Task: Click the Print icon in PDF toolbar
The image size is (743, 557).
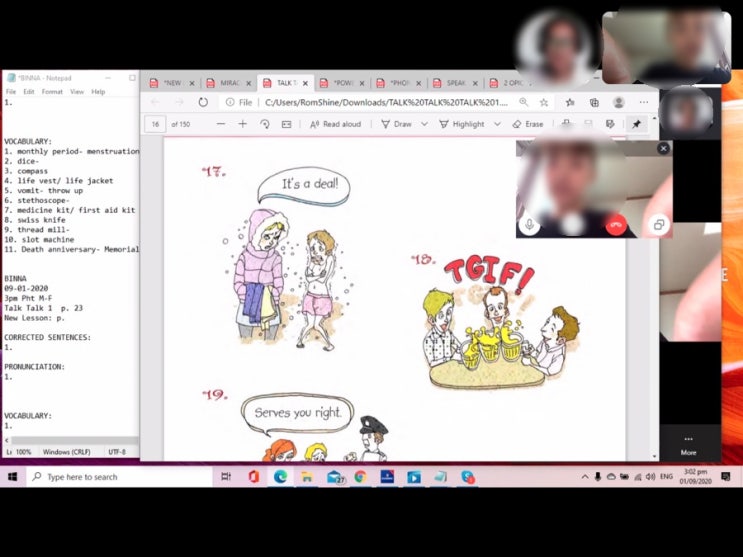Action: [x=566, y=124]
